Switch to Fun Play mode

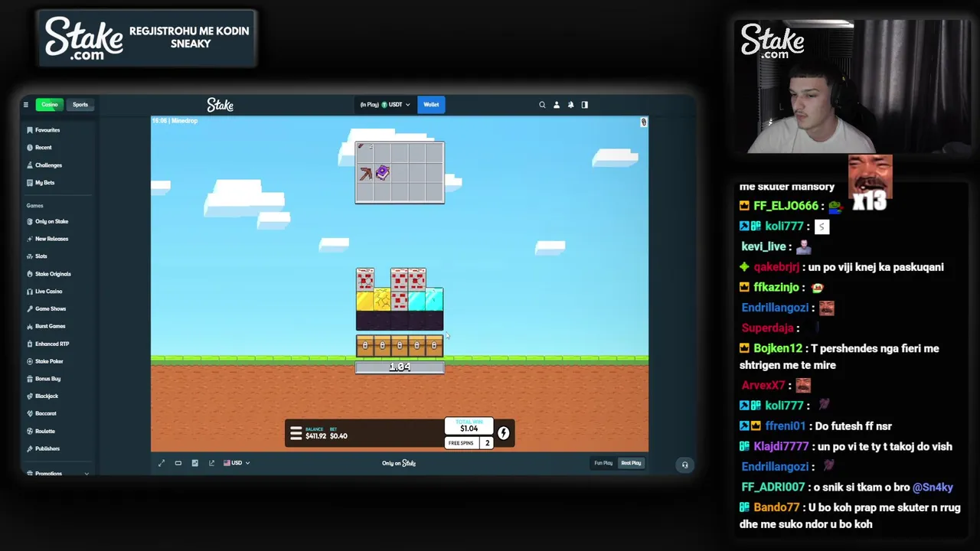[x=603, y=463]
